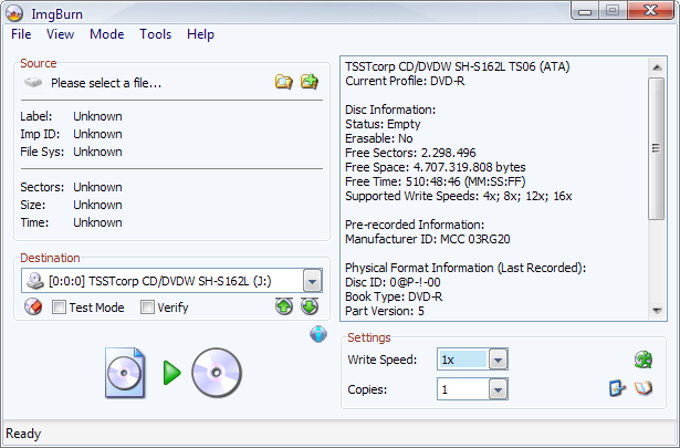Image resolution: width=680 pixels, height=448 pixels.
Task: Click the 'Part Version: 5' line
Action: pos(384,311)
